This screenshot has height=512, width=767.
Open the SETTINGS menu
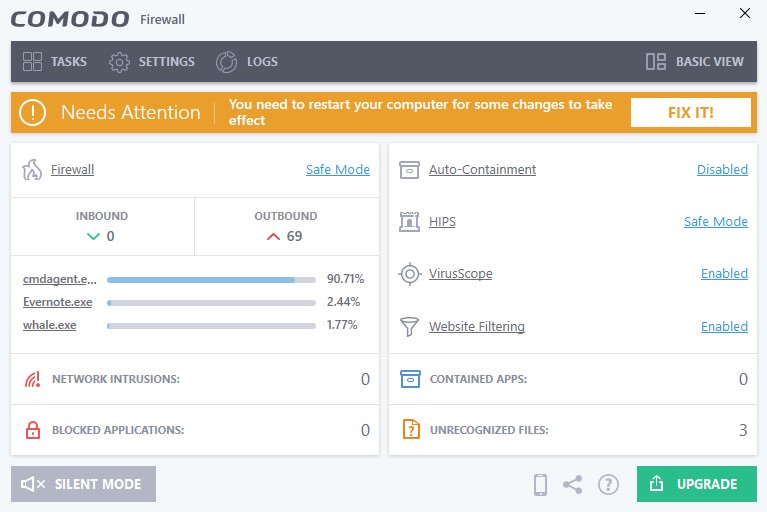167,62
